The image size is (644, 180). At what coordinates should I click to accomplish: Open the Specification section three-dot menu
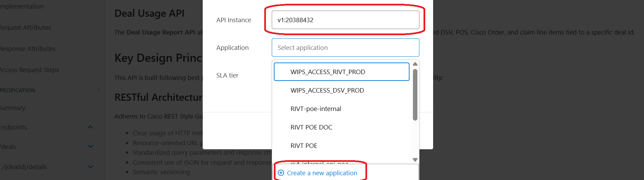coord(99,90)
